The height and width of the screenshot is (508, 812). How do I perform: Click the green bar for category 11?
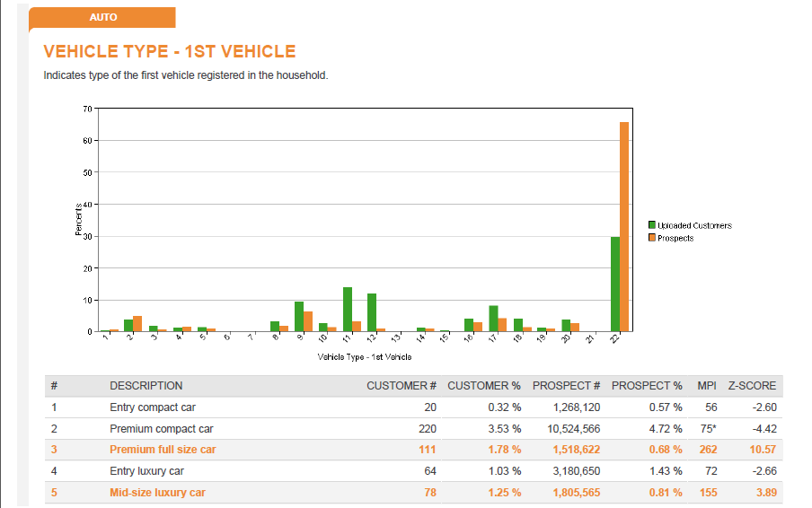(x=348, y=310)
